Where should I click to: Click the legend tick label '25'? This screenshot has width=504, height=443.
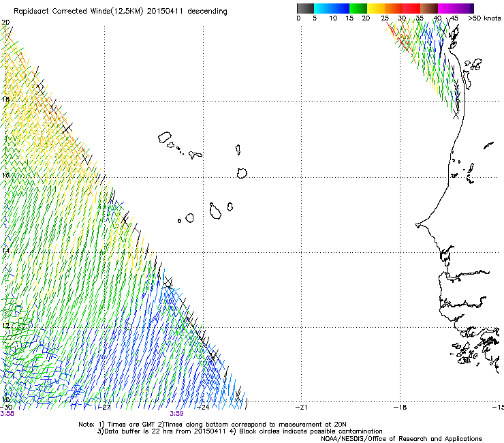(x=385, y=18)
